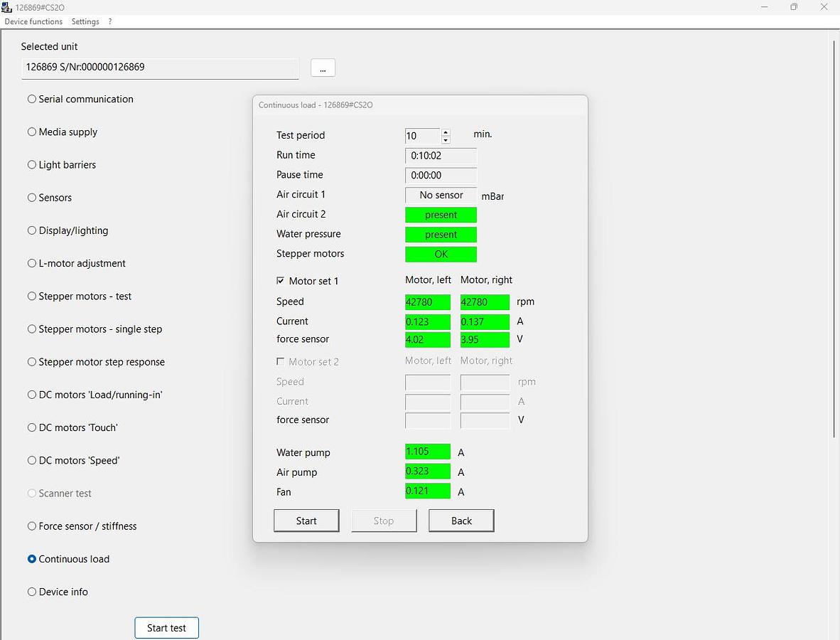Click the Test period input field
840x640 pixels.
[422, 136]
